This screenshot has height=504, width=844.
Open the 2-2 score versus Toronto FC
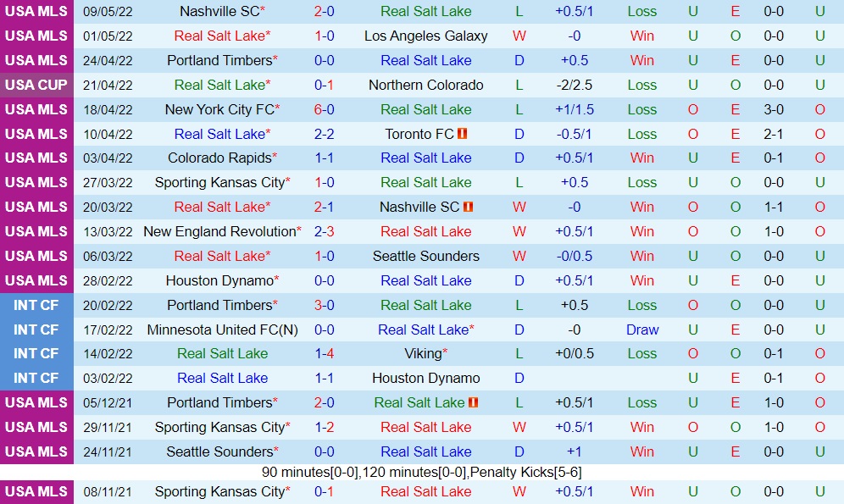(x=324, y=133)
